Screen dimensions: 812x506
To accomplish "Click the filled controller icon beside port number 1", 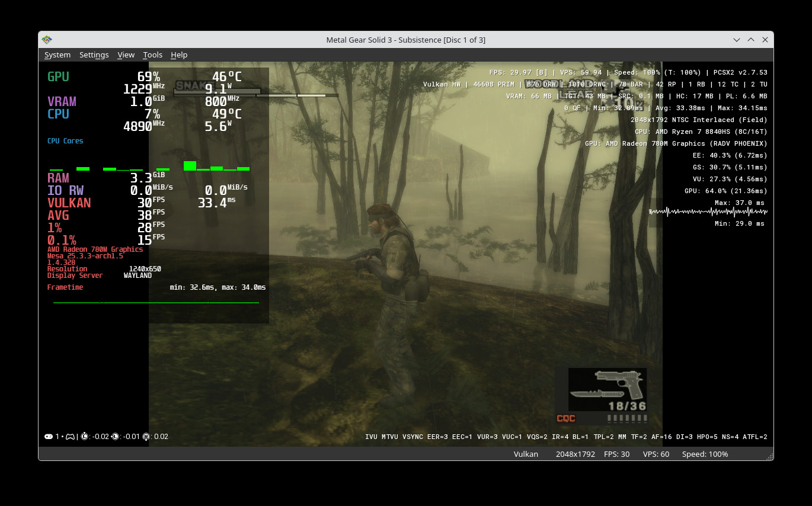I will click(x=49, y=437).
